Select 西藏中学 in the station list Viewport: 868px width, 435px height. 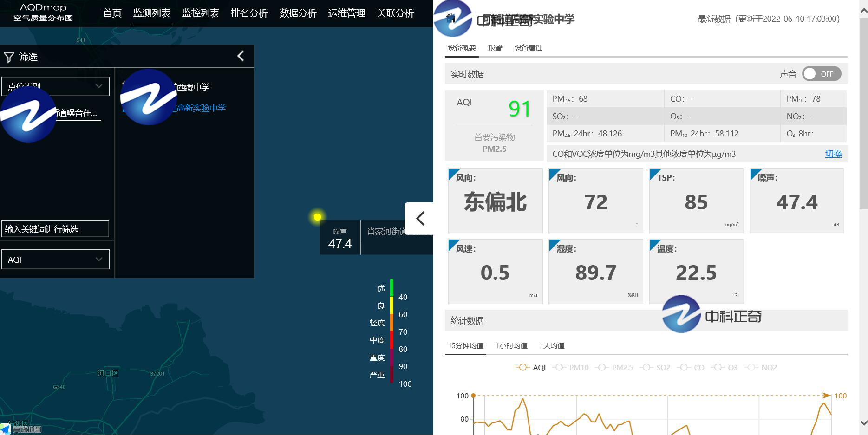(192, 87)
